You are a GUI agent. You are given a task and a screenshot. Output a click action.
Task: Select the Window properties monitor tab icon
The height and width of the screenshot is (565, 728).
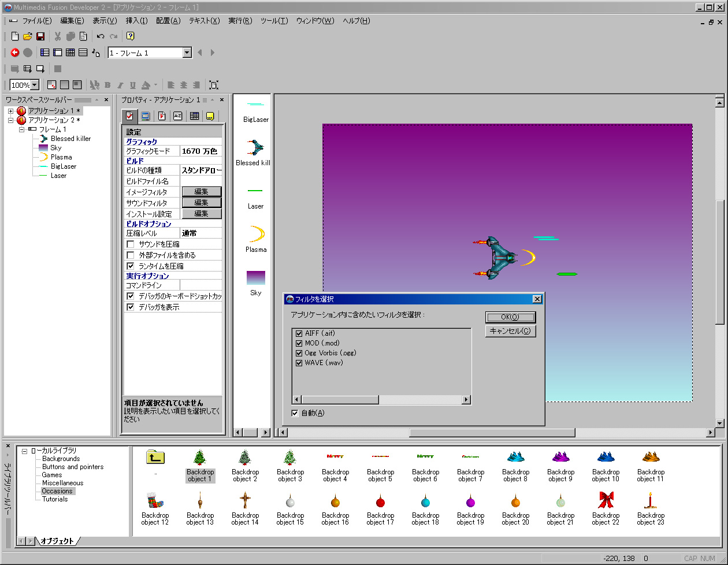(x=146, y=116)
